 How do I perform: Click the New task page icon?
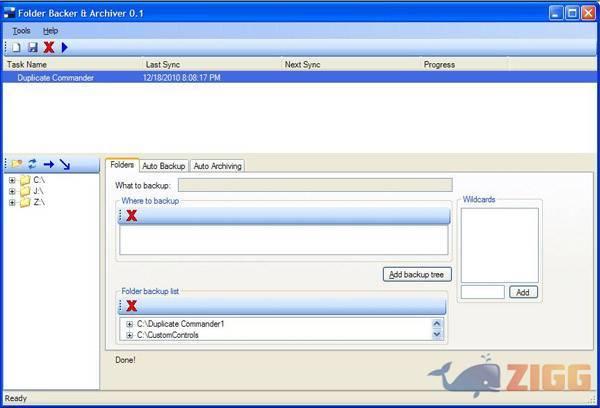click(x=16, y=47)
